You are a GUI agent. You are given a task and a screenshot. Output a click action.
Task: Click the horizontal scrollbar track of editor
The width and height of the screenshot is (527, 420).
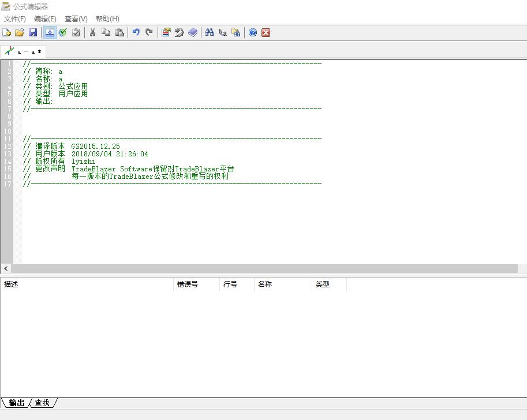pyautogui.click(x=264, y=268)
